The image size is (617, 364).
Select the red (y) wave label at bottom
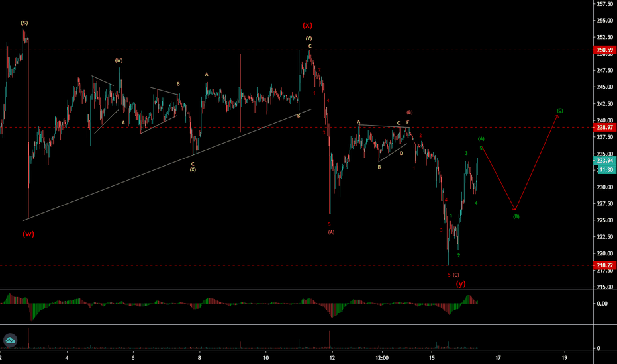(x=461, y=283)
